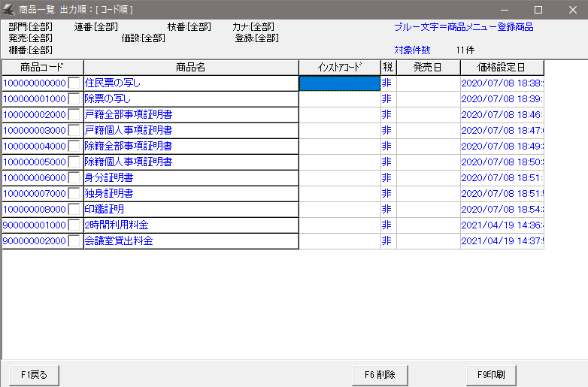Click the app icon in the title bar
Image resolution: width=588 pixels, height=387 pixels.
[8, 10]
